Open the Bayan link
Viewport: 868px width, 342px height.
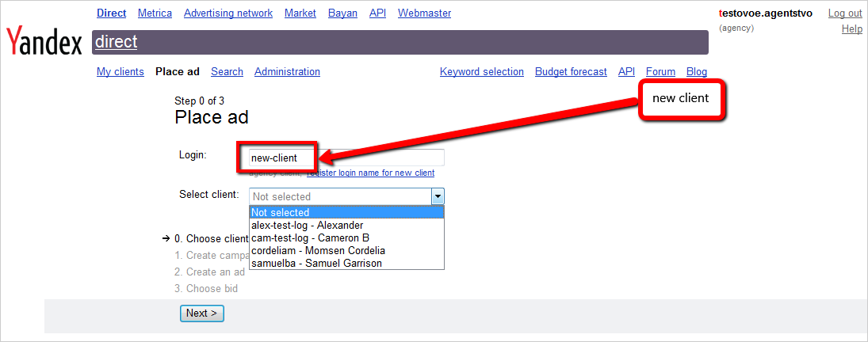(x=342, y=13)
